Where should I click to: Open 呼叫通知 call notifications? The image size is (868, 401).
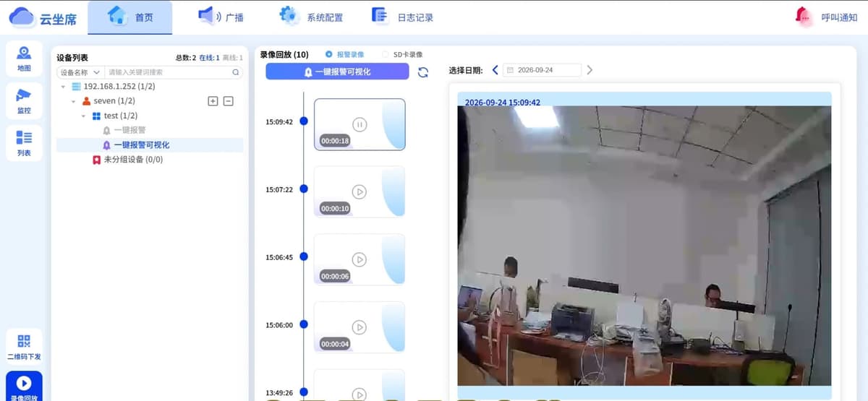pos(839,18)
